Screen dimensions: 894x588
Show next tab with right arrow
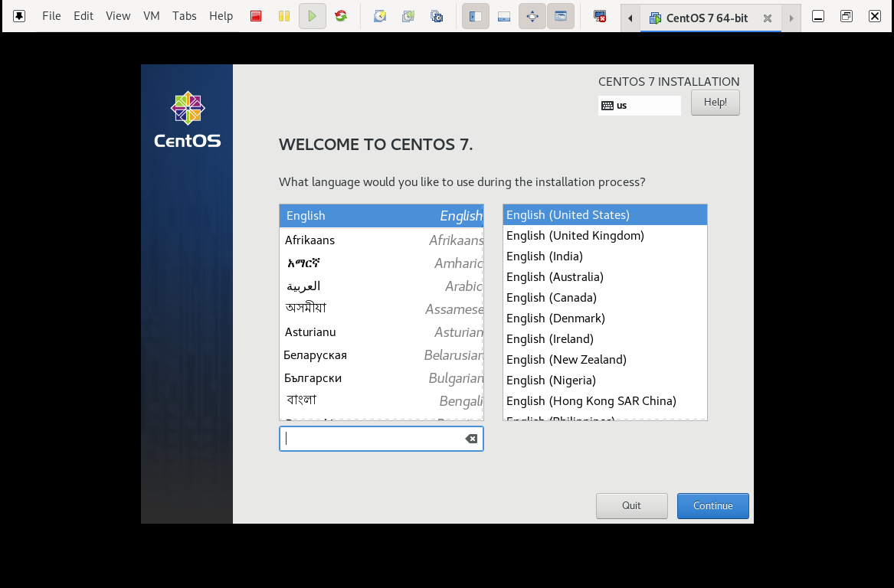[791, 18]
